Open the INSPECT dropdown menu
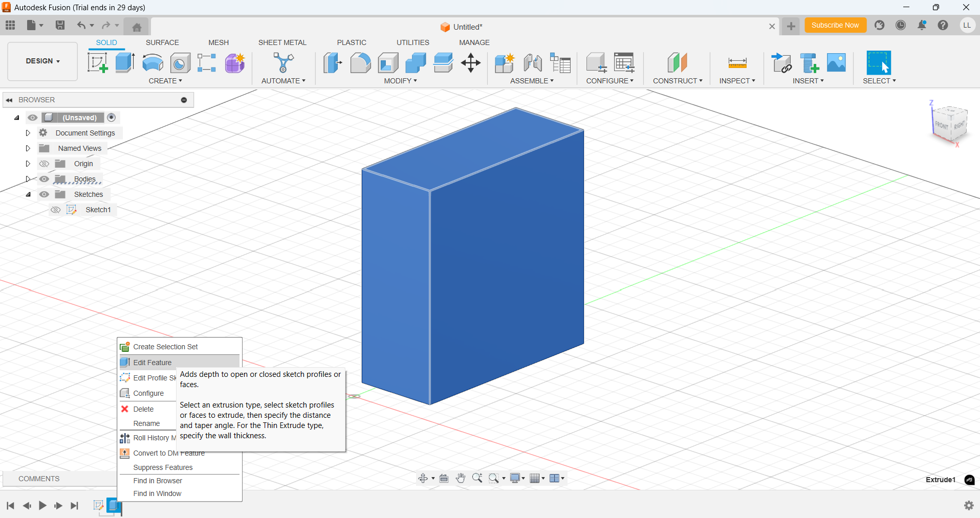Image resolution: width=980 pixels, height=518 pixels. point(737,81)
